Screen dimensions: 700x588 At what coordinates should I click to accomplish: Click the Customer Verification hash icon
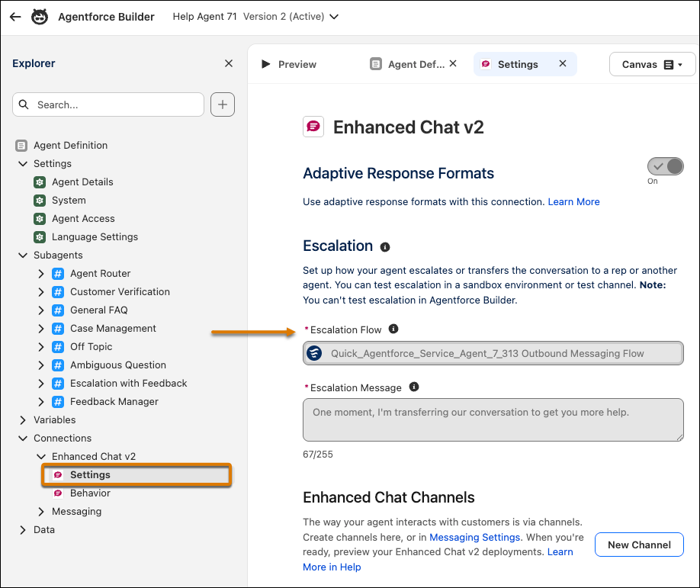tap(58, 292)
